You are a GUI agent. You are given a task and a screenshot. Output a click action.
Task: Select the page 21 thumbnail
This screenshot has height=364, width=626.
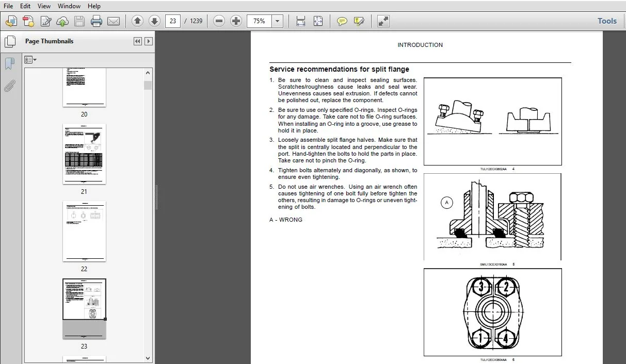(84, 154)
